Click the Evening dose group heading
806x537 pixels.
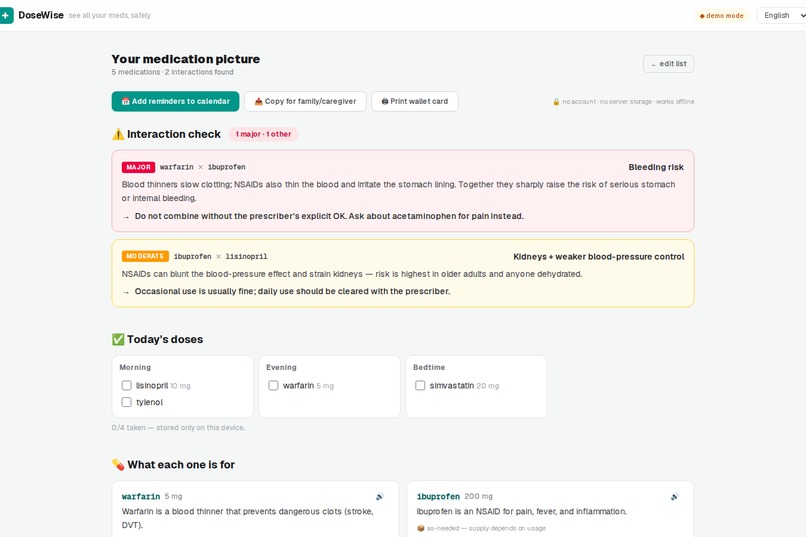point(281,367)
